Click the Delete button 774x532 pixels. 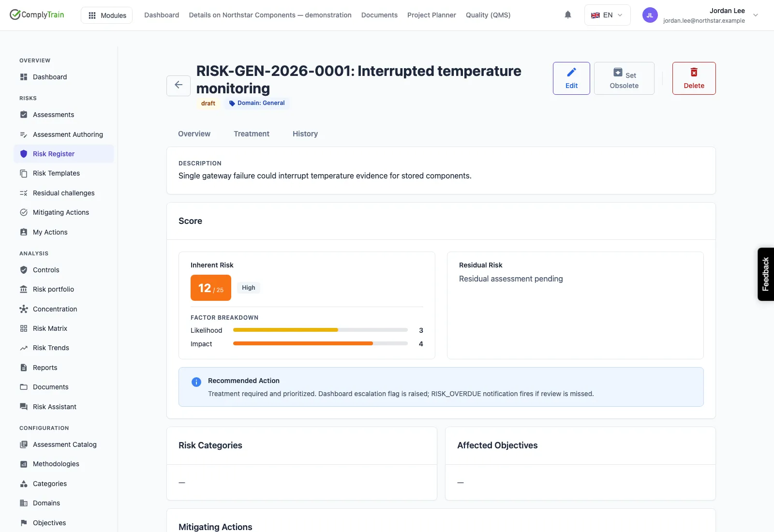coord(694,78)
